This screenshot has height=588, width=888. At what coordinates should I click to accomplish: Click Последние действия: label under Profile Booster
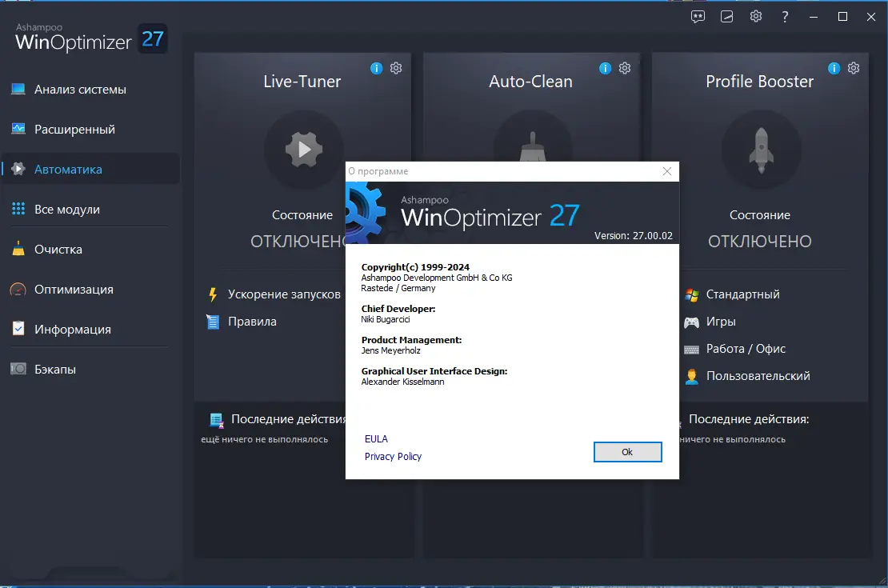point(749,419)
